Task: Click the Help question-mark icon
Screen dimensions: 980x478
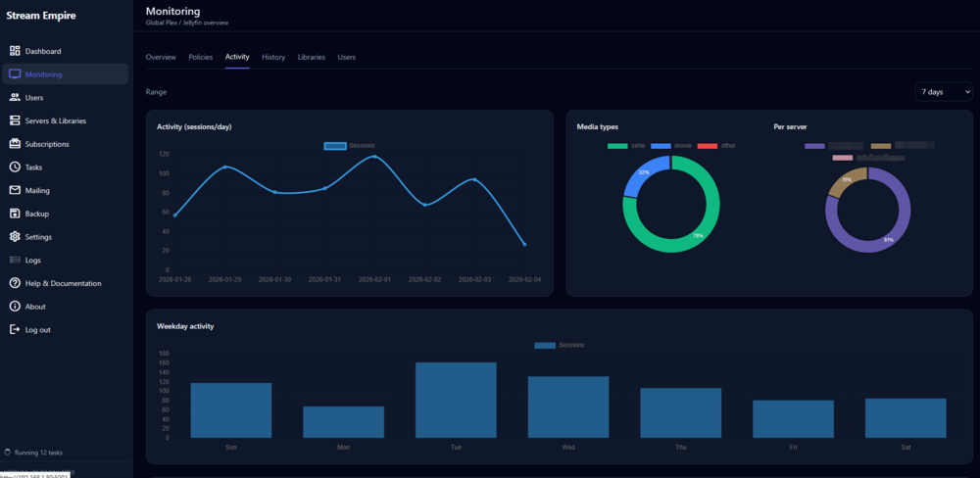Action: 15,283
